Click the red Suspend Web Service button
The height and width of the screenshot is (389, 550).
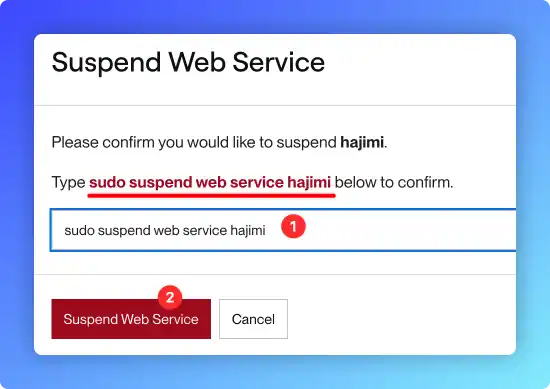[x=131, y=319]
